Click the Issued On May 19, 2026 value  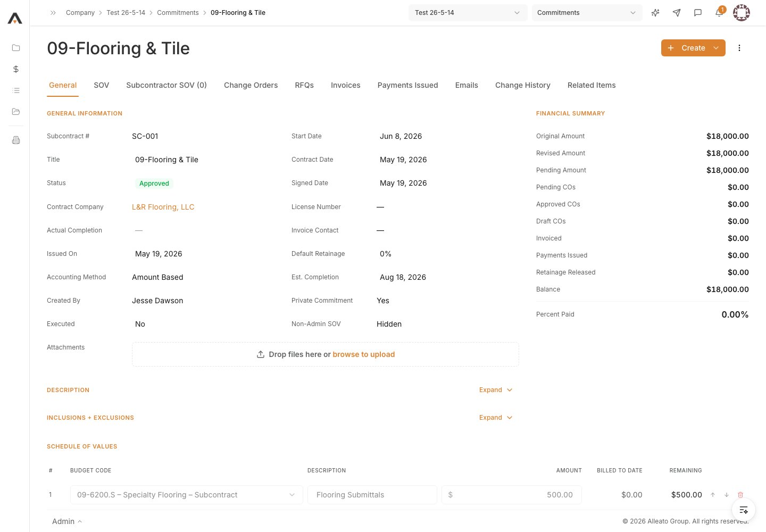(159, 254)
